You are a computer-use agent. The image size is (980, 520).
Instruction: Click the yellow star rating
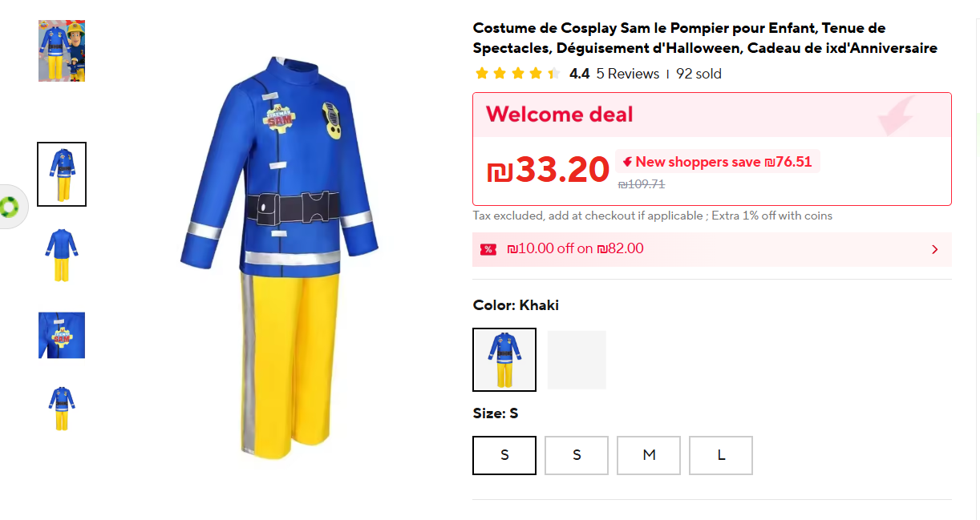click(517, 74)
